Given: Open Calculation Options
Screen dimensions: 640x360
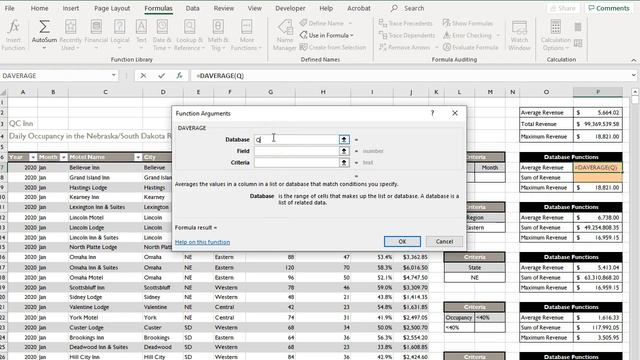Looking at the screenshot, I should pos(556,35).
